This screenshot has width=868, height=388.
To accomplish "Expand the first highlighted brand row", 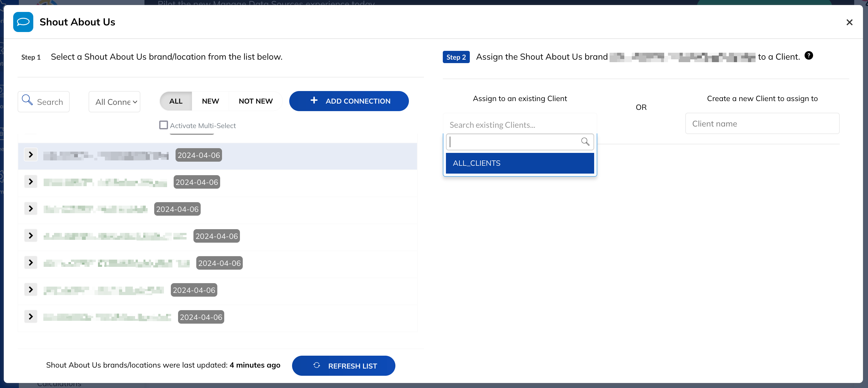I will click(31, 154).
